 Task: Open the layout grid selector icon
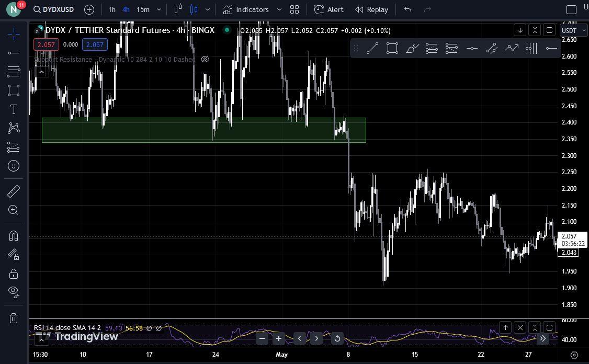[294, 9]
